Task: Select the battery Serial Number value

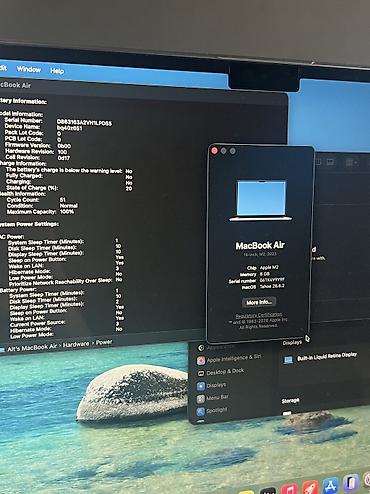Action: [84, 123]
